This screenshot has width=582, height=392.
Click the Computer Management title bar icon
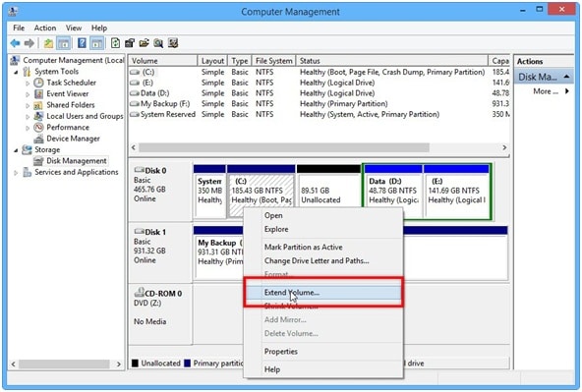click(x=12, y=12)
